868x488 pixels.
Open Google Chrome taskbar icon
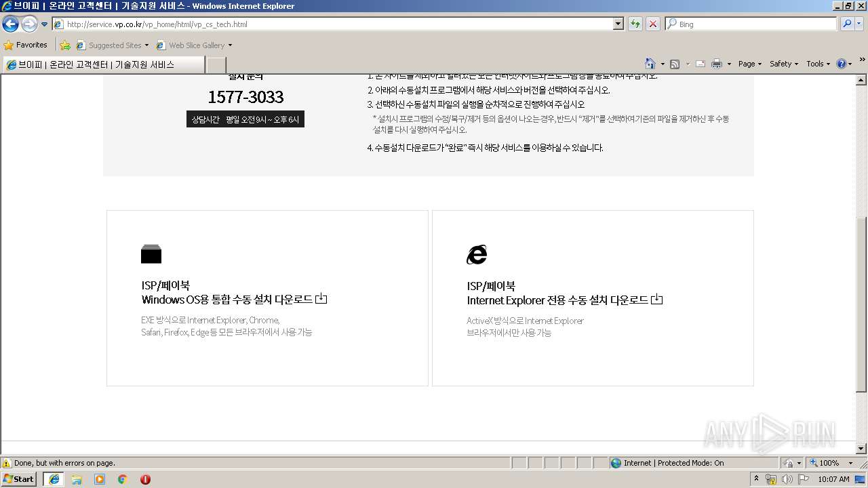(123, 479)
